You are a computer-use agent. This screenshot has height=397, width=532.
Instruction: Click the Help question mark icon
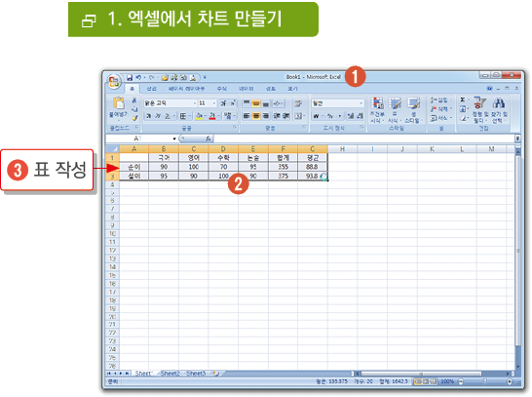pyautogui.click(x=489, y=89)
